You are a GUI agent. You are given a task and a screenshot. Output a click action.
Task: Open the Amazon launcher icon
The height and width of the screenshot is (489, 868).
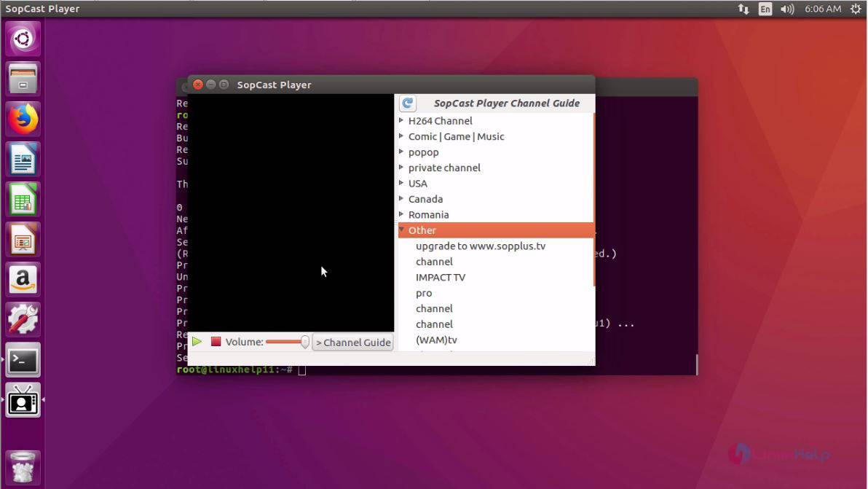[23, 280]
